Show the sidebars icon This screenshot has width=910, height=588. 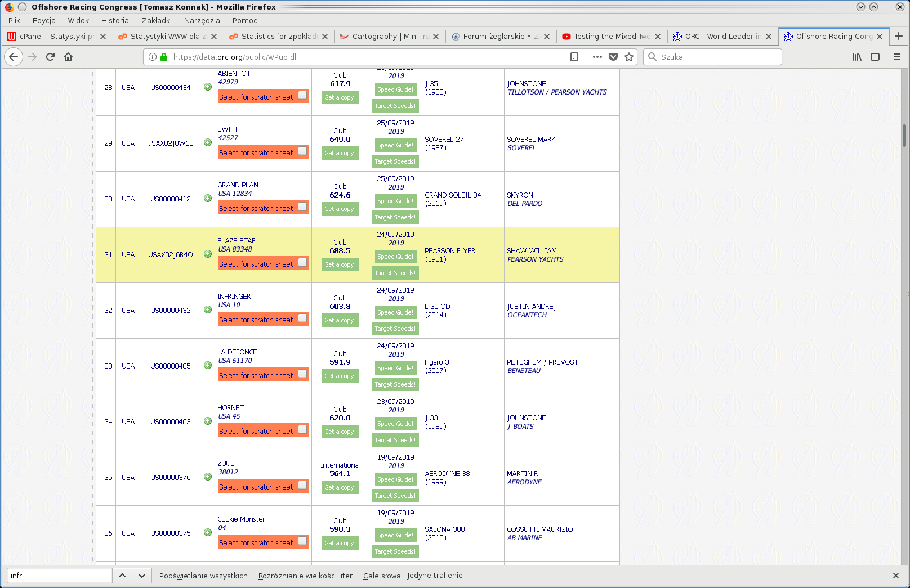(875, 57)
